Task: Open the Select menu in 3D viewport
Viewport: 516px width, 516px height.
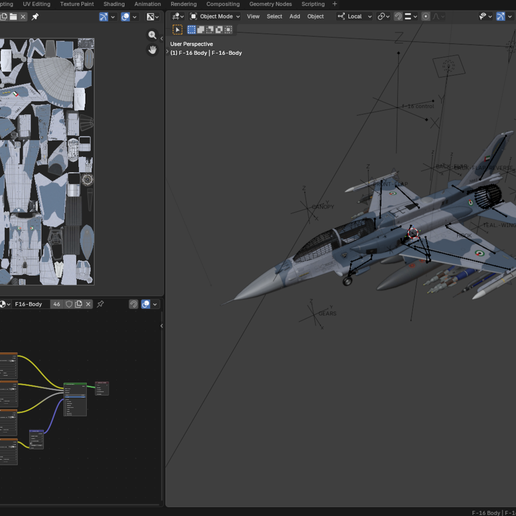Action: pos(274,16)
